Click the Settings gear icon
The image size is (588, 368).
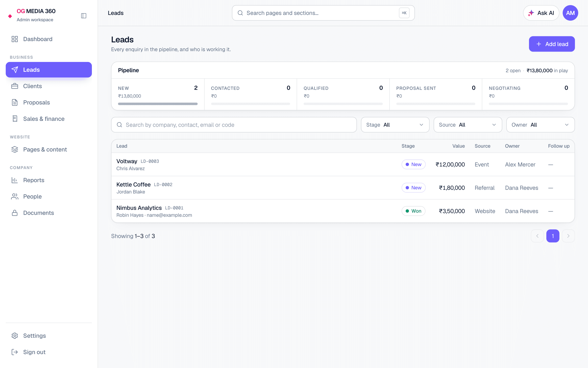14,336
